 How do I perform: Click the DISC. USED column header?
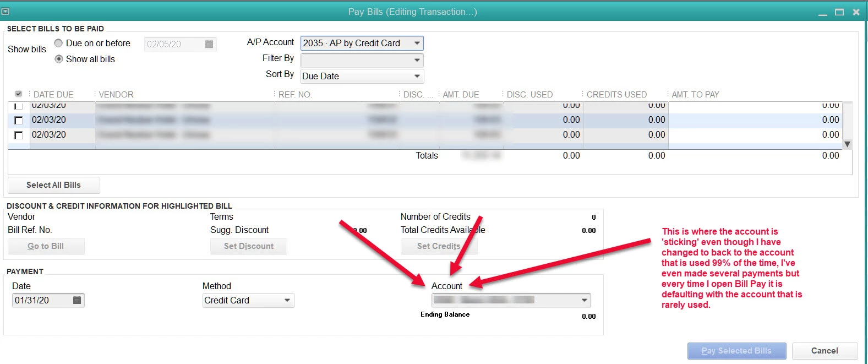[x=529, y=95]
